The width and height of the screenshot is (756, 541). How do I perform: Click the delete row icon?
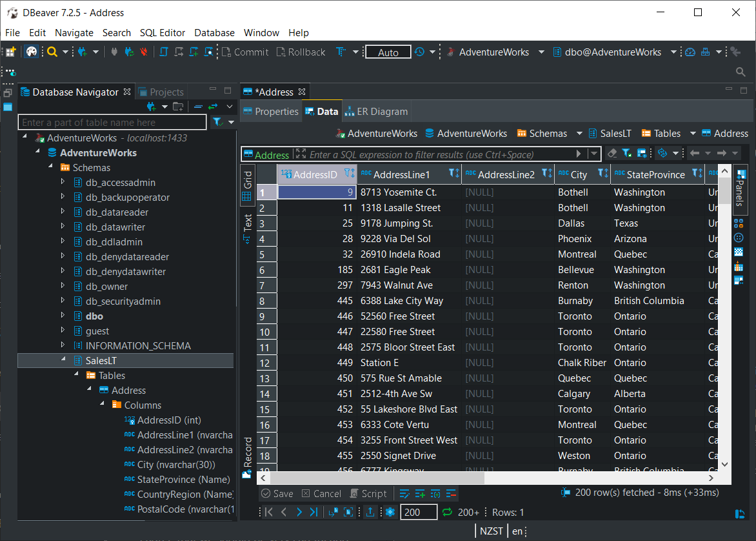pos(451,494)
